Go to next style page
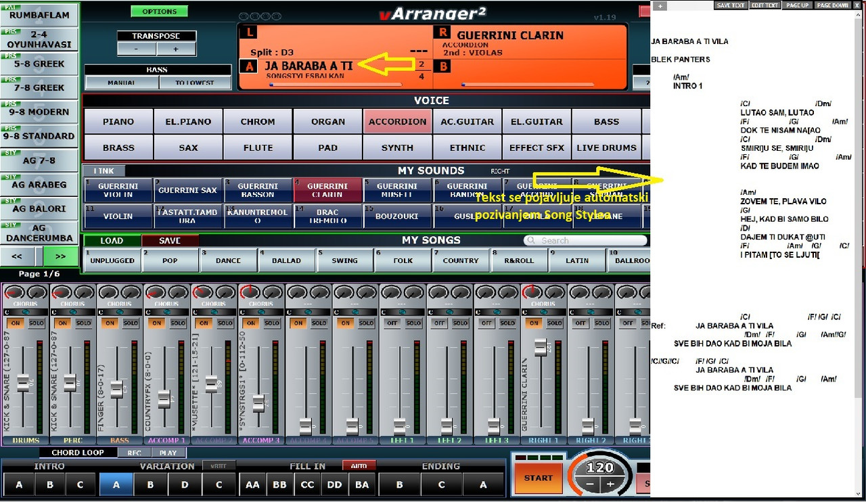The height and width of the screenshot is (504, 866). coord(60,256)
